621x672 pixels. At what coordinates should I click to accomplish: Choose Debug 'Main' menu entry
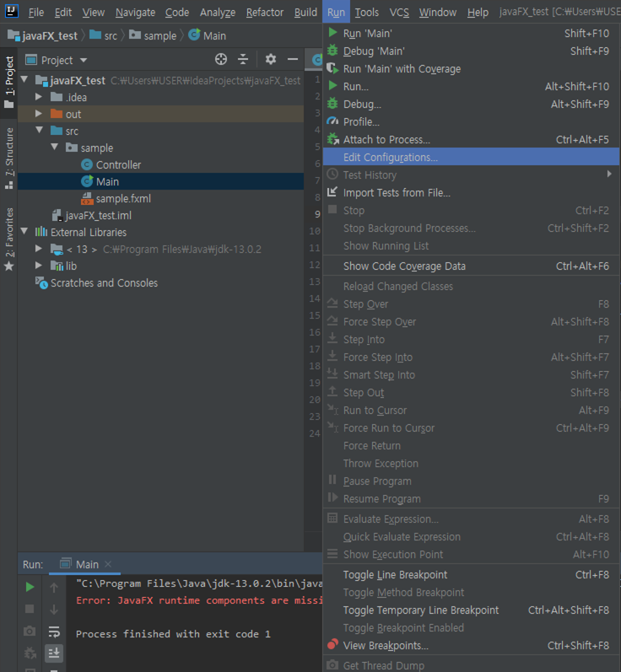click(471, 51)
